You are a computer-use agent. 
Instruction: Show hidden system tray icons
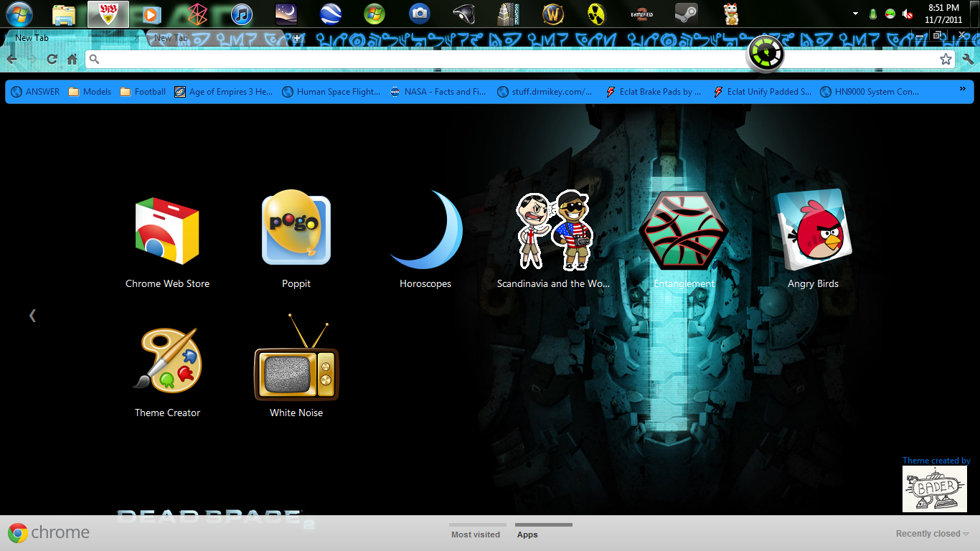point(855,14)
